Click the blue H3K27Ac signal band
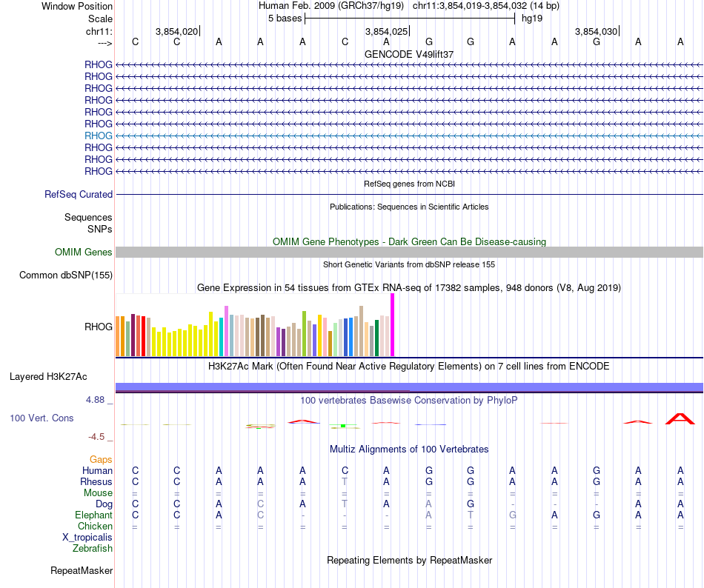 [x=410, y=387]
